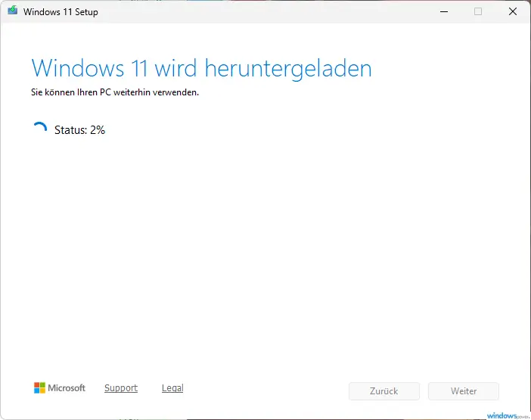
Task: Click the heading "Windows 11 wird heruntergeladen"
Action: coord(201,68)
